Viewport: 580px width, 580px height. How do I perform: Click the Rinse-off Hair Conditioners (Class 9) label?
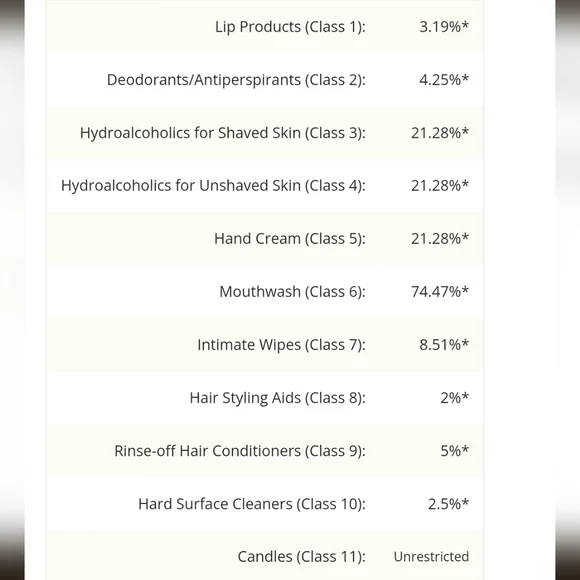240,451
